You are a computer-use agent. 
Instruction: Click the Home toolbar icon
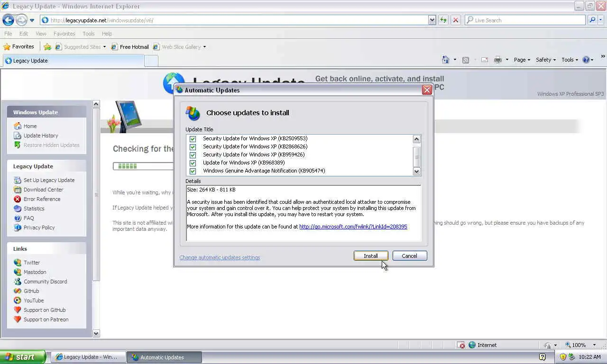click(x=446, y=60)
